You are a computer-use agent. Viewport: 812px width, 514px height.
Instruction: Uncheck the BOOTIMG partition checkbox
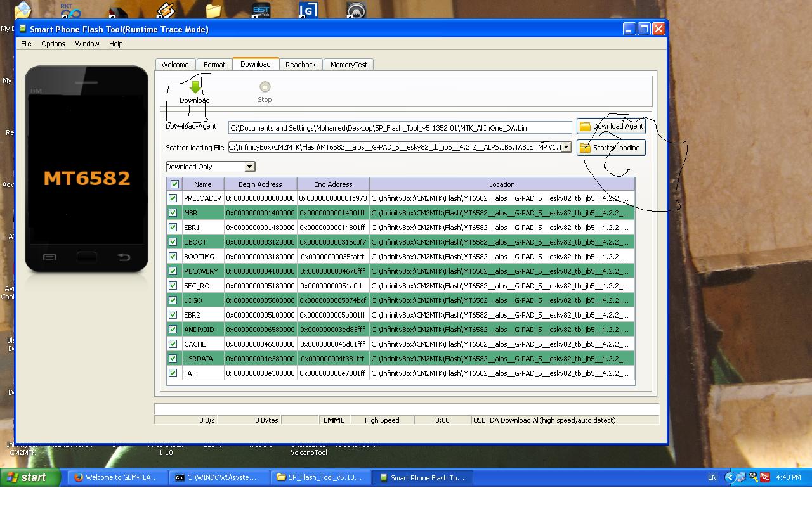173,257
